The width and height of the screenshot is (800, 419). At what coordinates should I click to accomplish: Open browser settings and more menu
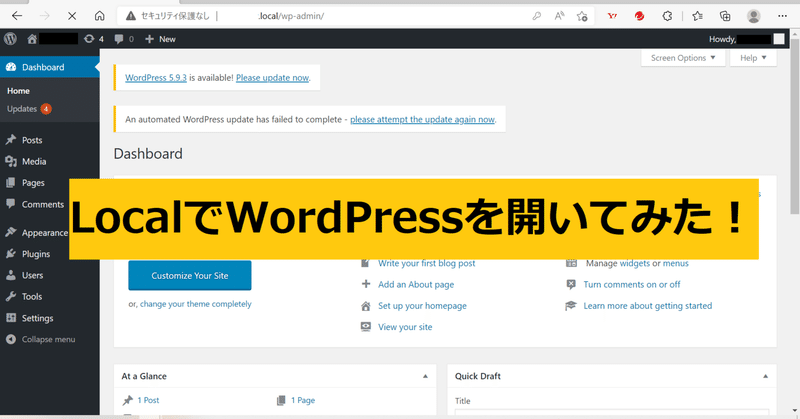782,16
